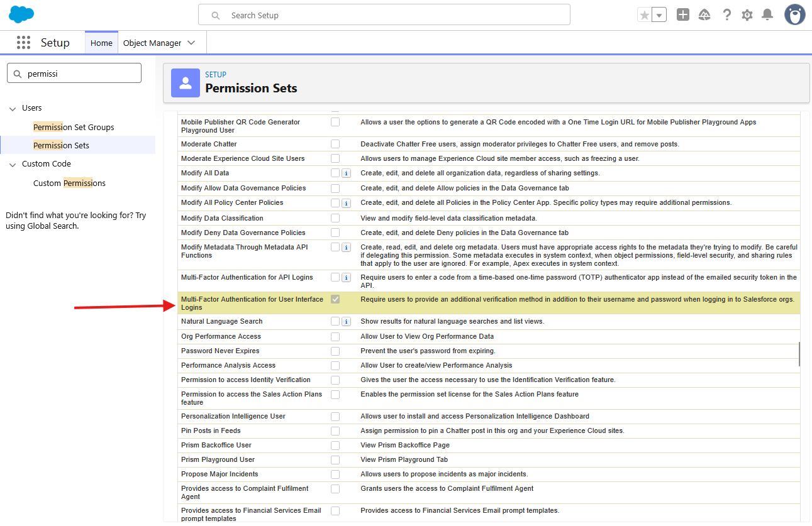812x526 pixels.
Task: Open Permission Sets in the sidebar
Action: click(61, 145)
